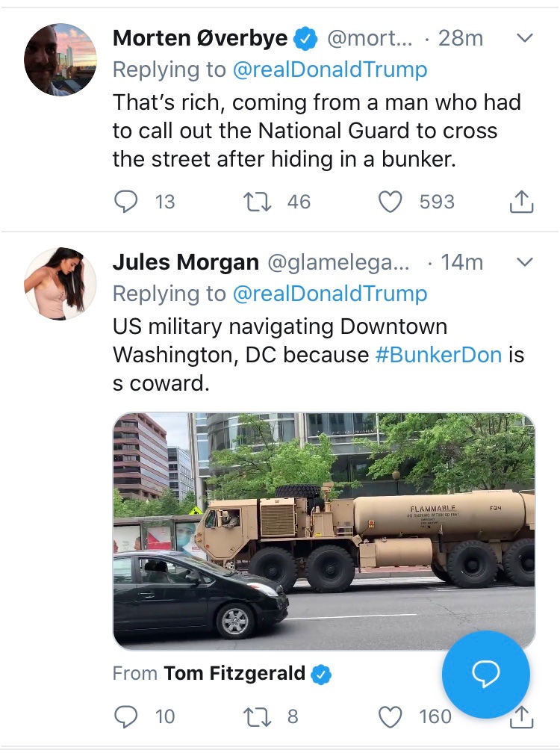The height and width of the screenshot is (756, 560).
Task: Open the floating compose reply button
Action: coord(486,675)
